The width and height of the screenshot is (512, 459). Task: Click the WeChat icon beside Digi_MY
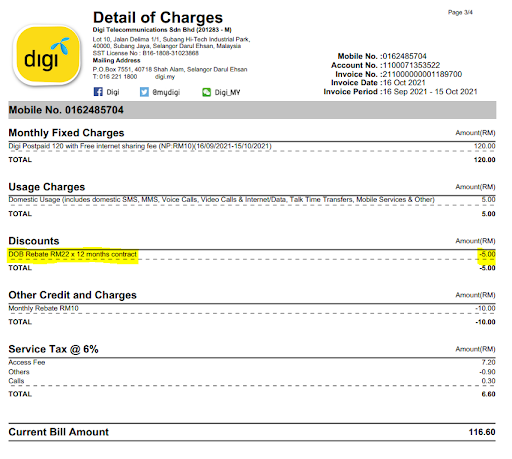coord(206,92)
